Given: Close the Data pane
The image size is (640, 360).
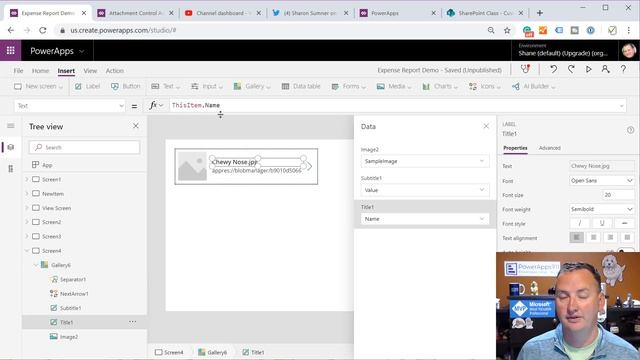Looking at the screenshot, I should click(486, 126).
